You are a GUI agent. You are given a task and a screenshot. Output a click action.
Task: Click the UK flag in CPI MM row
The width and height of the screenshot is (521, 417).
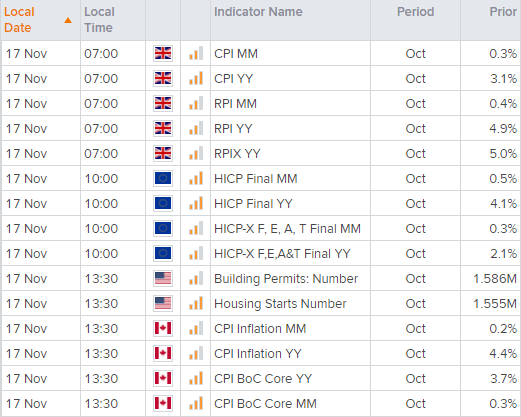163,53
